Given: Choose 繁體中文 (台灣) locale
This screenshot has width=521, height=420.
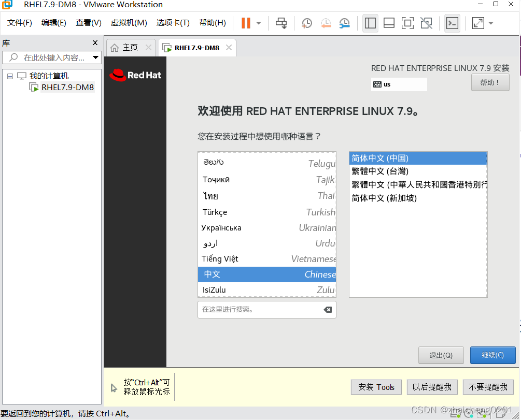Looking at the screenshot, I should [x=418, y=171].
